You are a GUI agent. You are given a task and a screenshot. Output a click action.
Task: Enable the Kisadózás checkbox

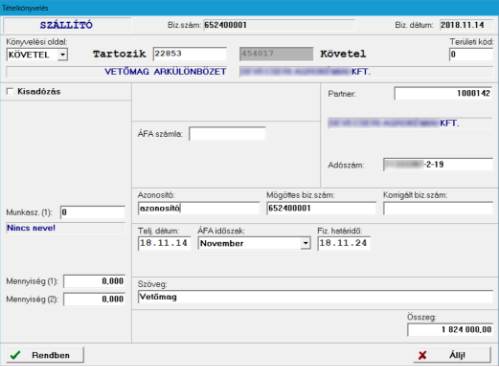tap(10, 91)
